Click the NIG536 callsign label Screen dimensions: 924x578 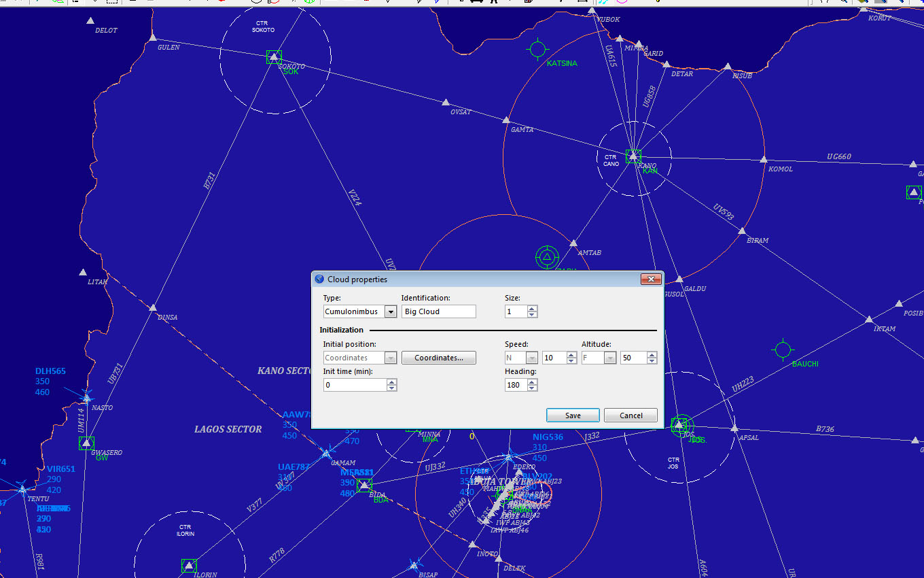(548, 437)
